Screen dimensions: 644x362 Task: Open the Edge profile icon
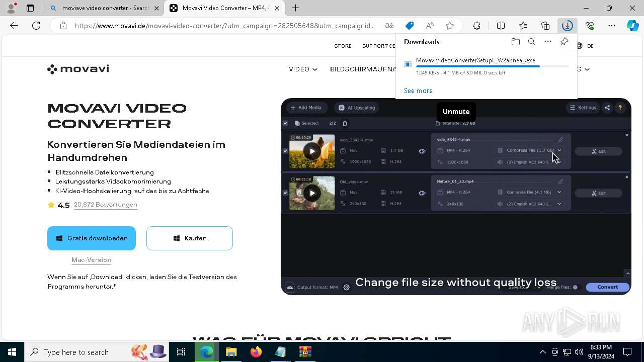coord(11,8)
